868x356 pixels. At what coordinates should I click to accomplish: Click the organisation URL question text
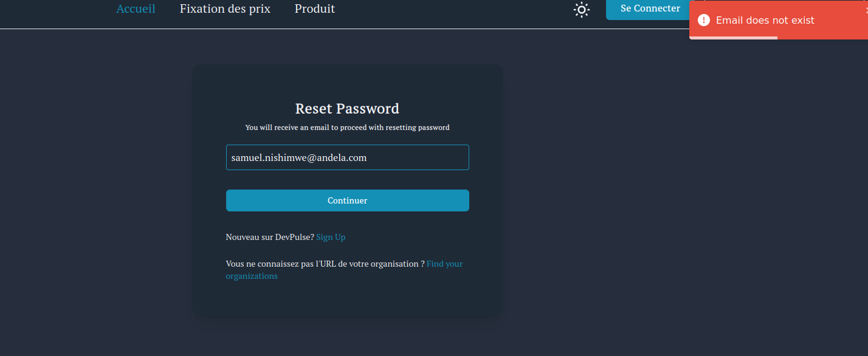pos(325,263)
